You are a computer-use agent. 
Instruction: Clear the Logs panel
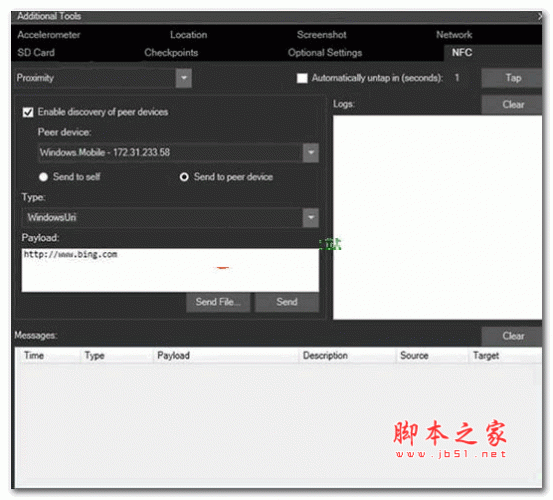point(512,104)
